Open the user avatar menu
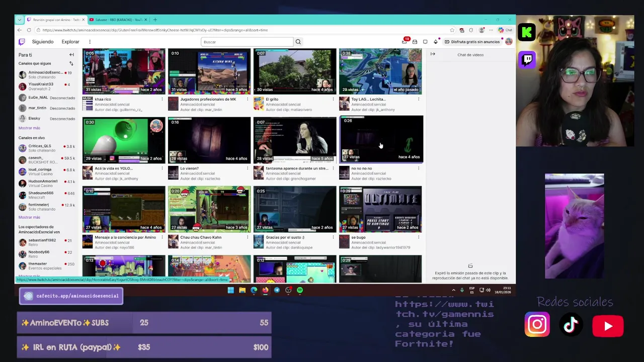The image size is (644, 362). click(509, 42)
